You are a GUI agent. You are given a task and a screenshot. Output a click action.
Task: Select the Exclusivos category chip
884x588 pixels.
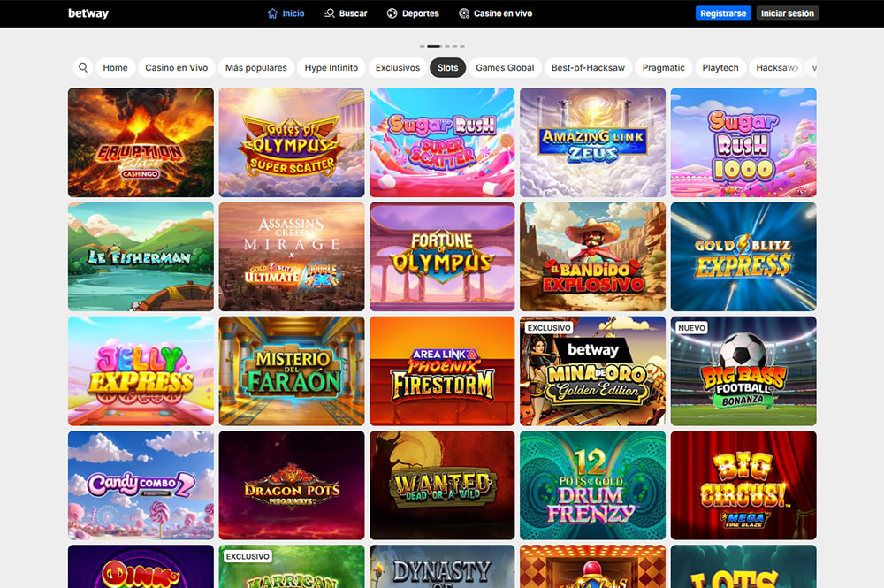[x=398, y=68]
